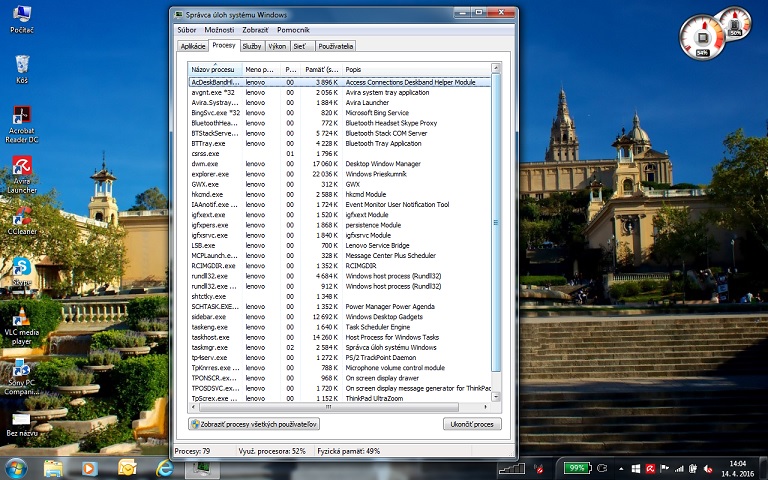Open the network signal tray icon

coord(679,469)
